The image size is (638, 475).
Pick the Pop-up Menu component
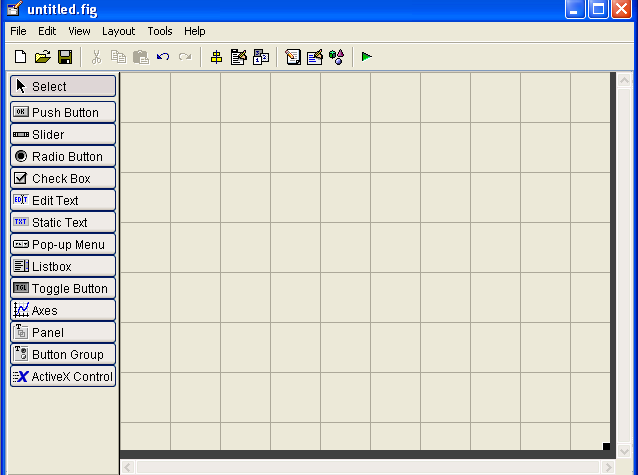(63, 244)
